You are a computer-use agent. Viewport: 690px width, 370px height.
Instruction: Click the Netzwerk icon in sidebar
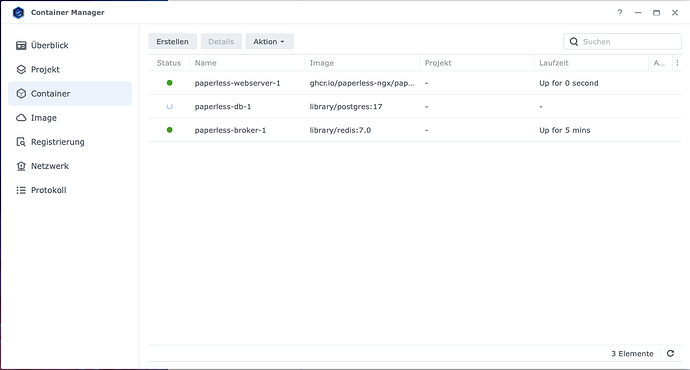click(x=21, y=166)
